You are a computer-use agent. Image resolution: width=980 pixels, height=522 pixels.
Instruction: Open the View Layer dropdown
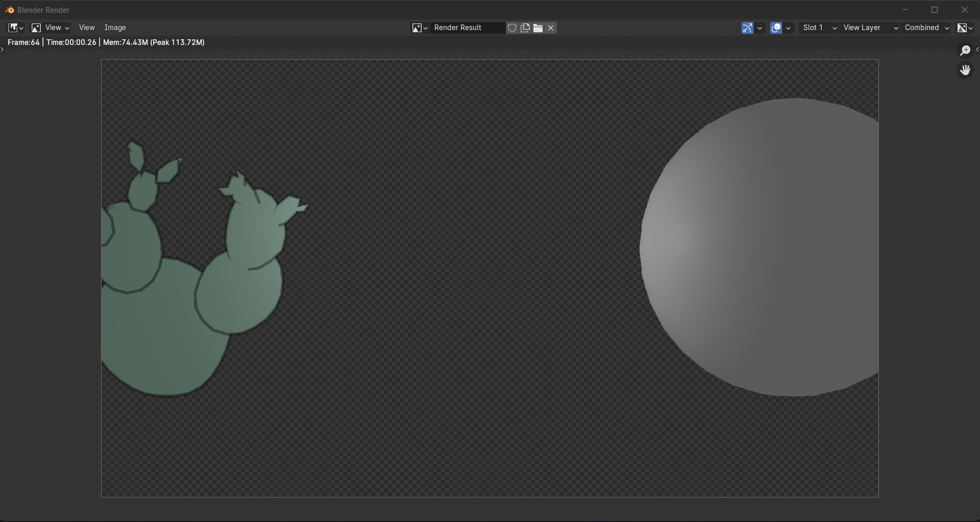[x=870, y=28]
